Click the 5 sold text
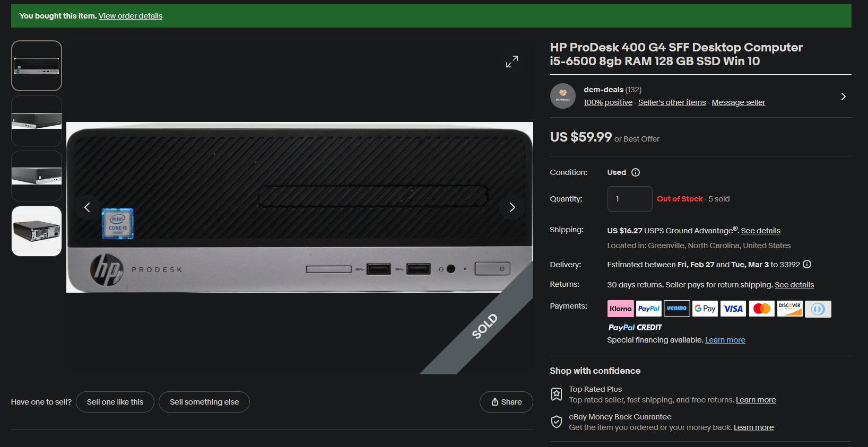Image resolution: width=868 pixels, height=447 pixels. [x=719, y=199]
